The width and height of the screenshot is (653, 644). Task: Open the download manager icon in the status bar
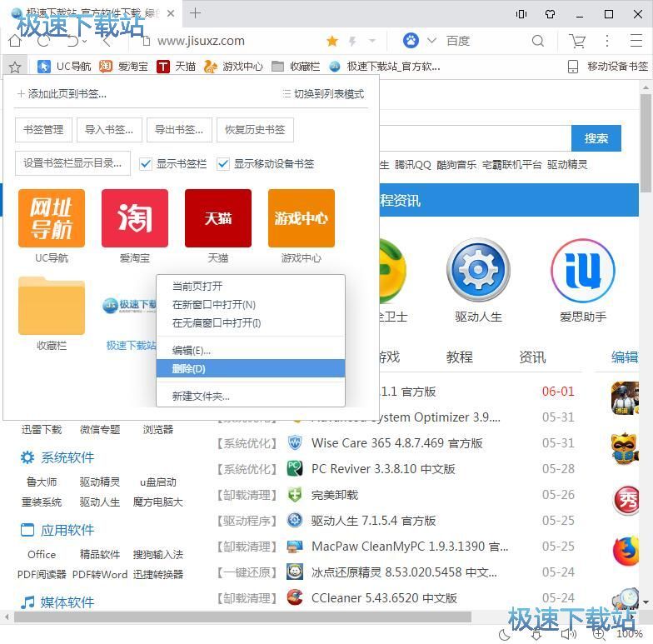536,635
